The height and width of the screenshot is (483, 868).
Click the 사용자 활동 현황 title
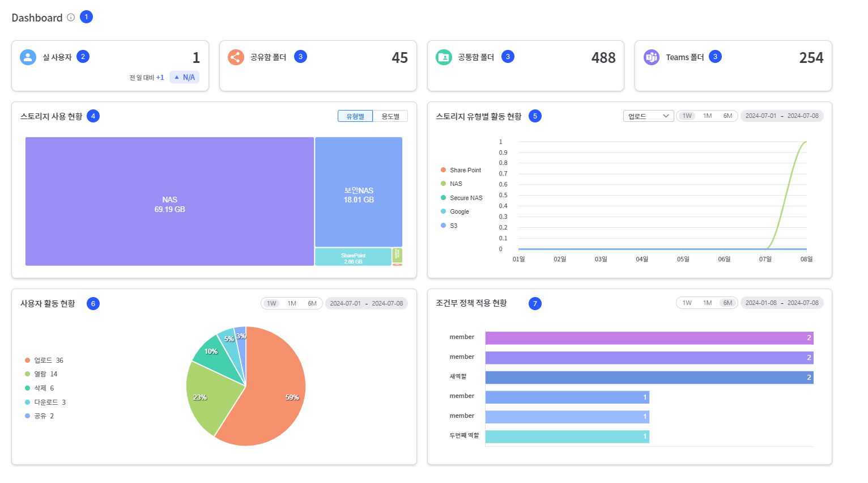click(x=48, y=304)
